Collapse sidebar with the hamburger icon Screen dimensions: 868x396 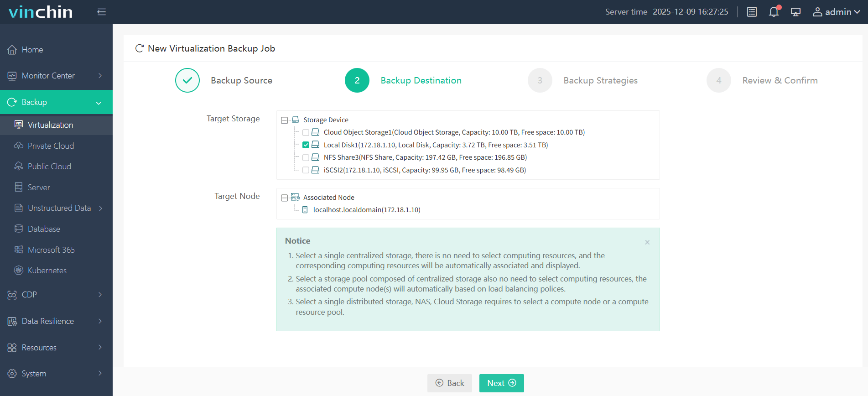click(101, 12)
